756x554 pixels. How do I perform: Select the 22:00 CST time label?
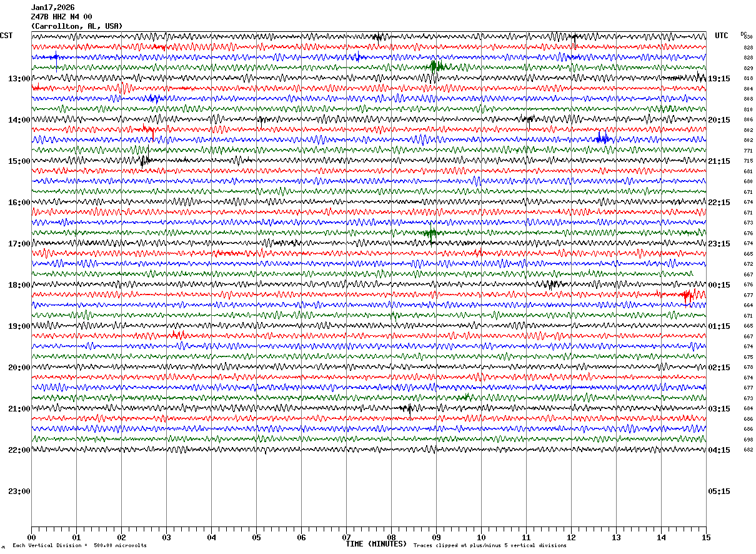point(19,450)
